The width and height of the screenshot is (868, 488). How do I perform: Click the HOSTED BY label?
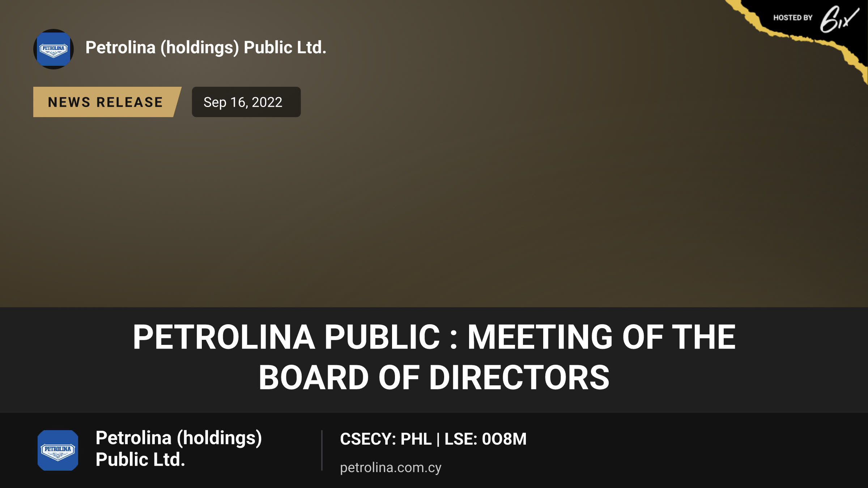(793, 18)
